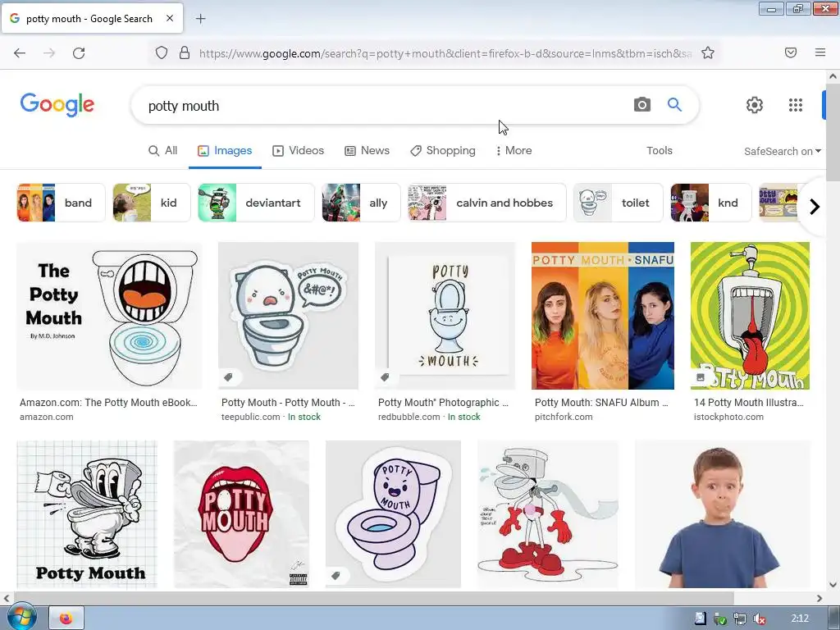Click the teepublic.com source text

click(x=251, y=417)
